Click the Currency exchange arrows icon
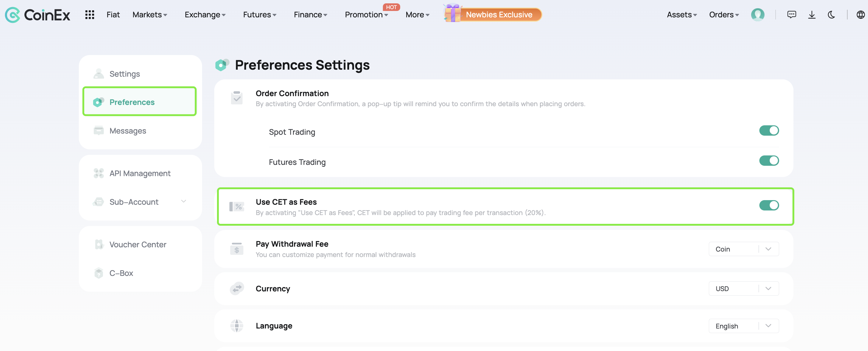This screenshot has height=351, width=868. (236, 288)
